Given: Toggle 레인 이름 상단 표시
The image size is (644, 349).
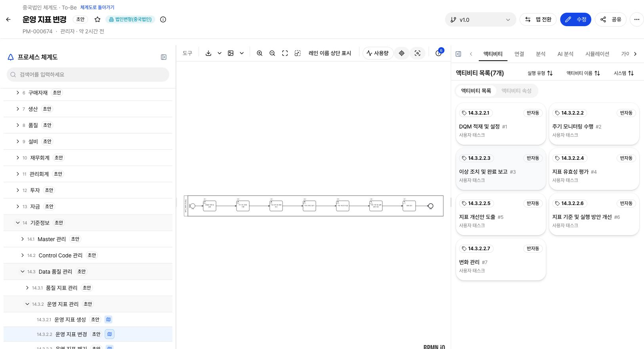Looking at the screenshot, I should [330, 53].
